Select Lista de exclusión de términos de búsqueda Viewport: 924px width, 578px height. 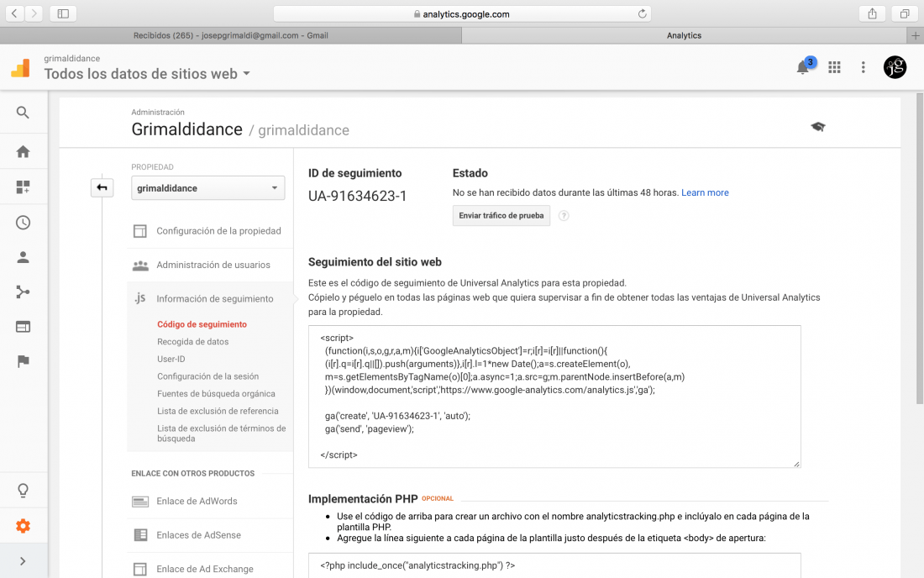[x=222, y=433]
